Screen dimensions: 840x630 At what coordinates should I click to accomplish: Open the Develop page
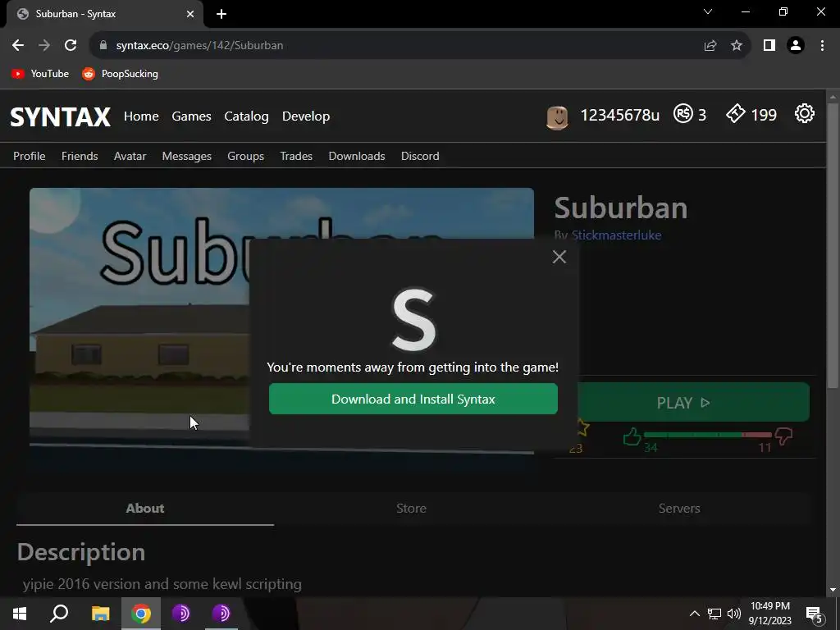pyautogui.click(x=306, y=116)
